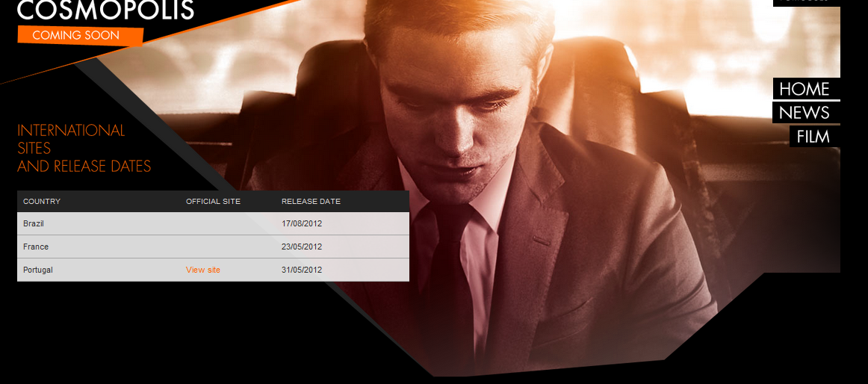Go to the NEWS section
Image resolution: width=868 pixels, height=384 pixels.
coord(806,113)
